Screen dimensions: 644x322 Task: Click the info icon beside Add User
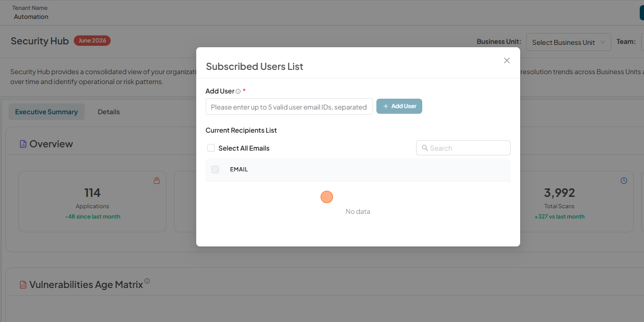pos(238,92)
